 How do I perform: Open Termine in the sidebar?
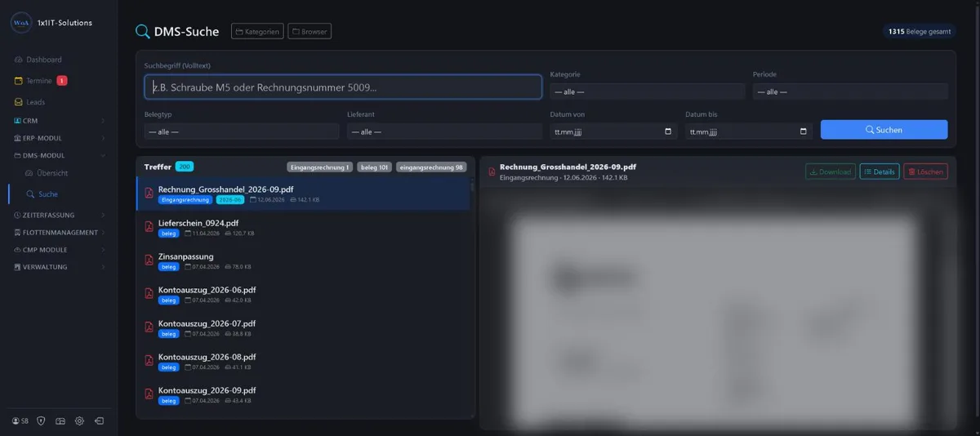click(59, 81)
